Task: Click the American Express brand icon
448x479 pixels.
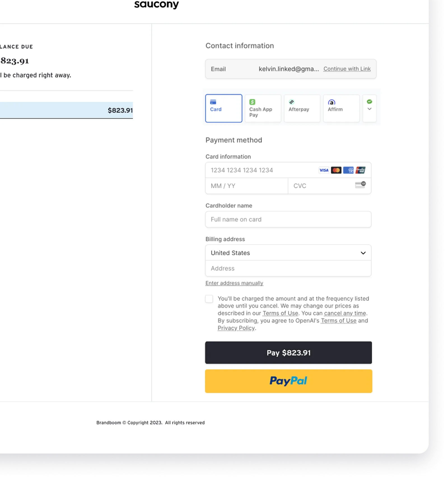Action: (x=349, y=170)
